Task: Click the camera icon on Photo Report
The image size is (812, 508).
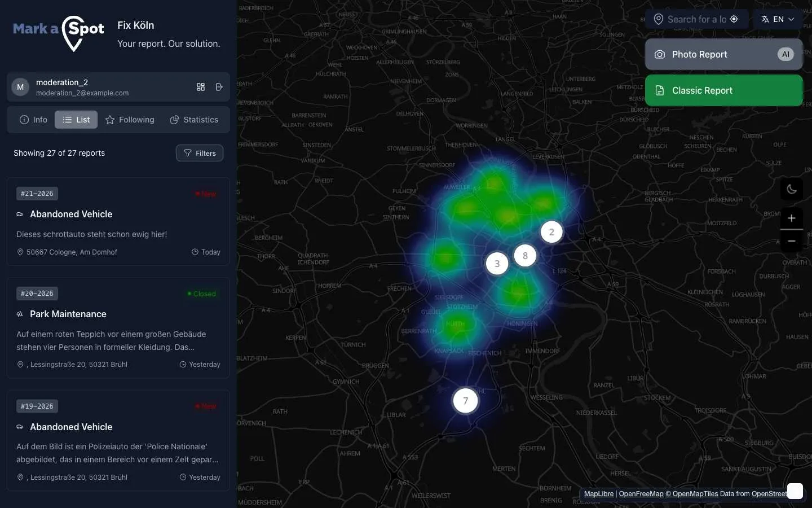Action: click(x=659, y=54)
